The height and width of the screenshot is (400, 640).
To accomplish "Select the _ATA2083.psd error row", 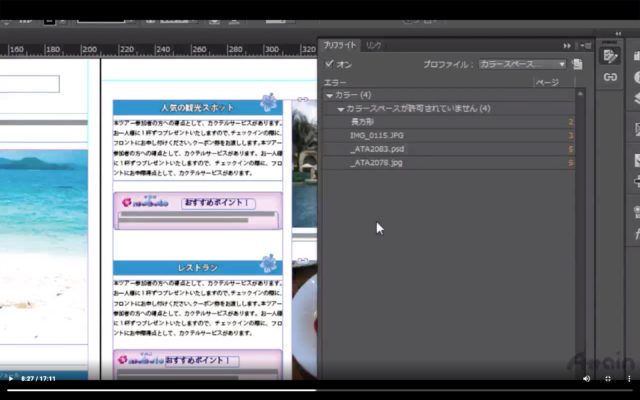I will click(449, 149).
